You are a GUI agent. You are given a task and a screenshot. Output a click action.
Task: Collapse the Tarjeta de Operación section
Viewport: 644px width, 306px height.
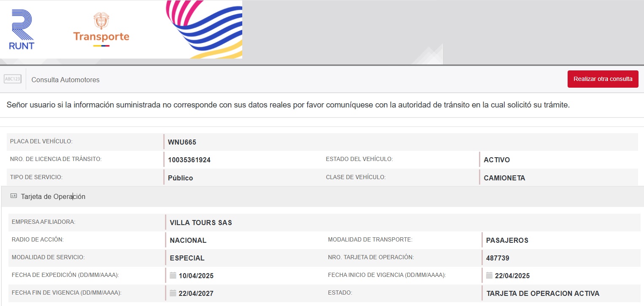click(x=53, y=196)
